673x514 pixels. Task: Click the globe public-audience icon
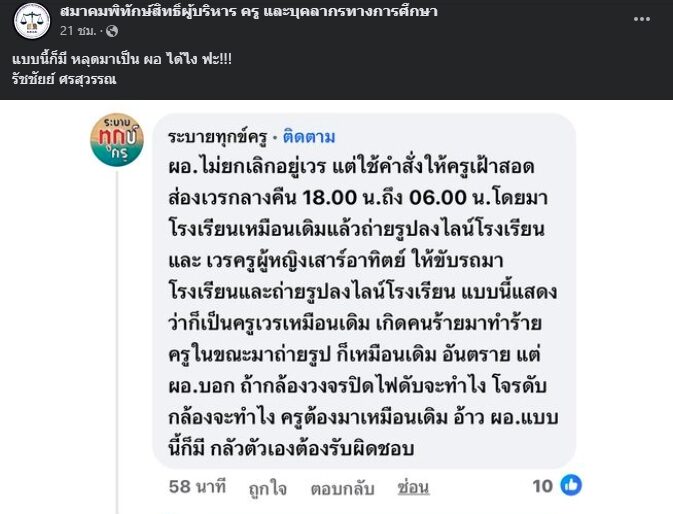click(112, 31)
